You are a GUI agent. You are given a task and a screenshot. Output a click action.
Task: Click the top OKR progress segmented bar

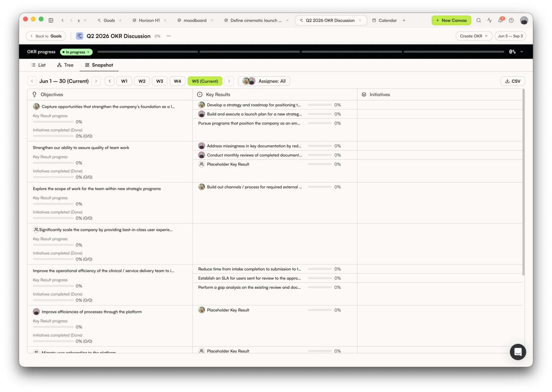(301, 52)
